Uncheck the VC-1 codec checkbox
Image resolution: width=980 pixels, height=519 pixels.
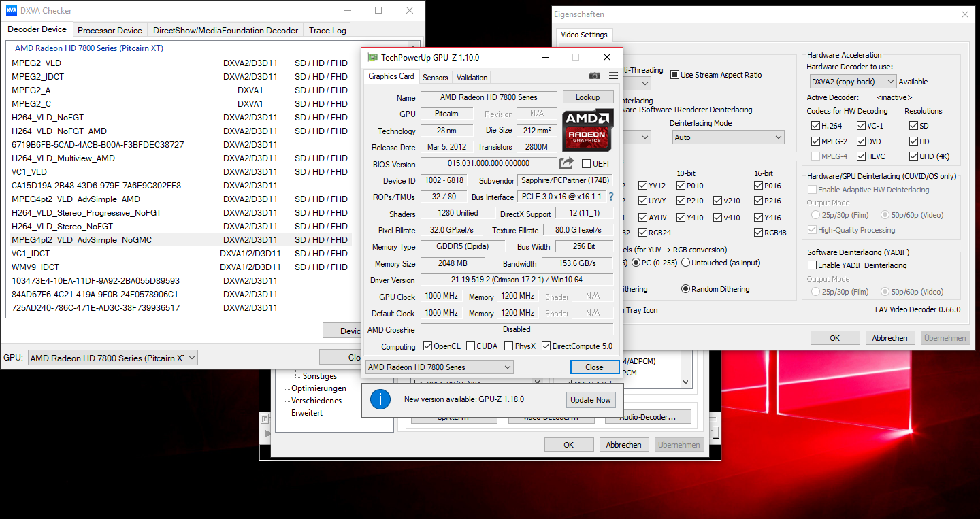pos(861,126)
